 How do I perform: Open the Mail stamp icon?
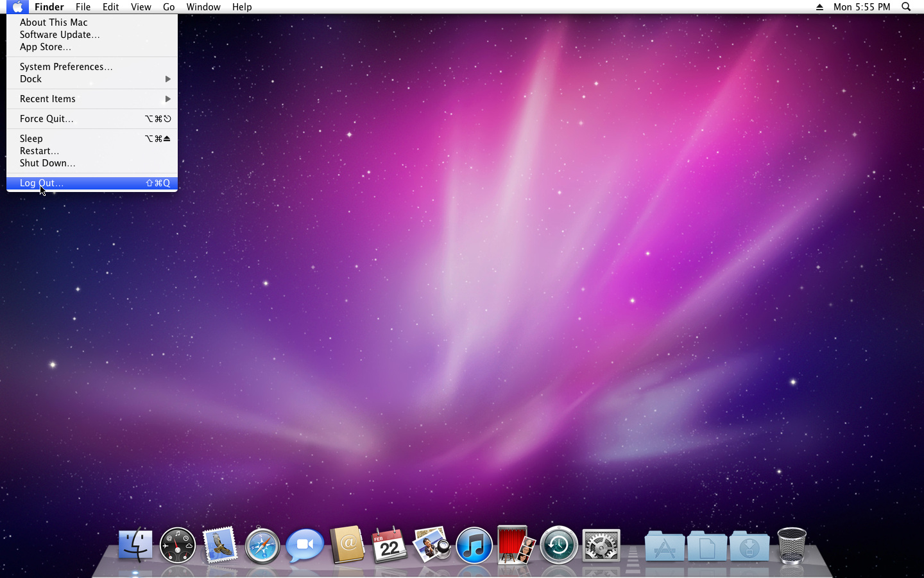point(220,545)
